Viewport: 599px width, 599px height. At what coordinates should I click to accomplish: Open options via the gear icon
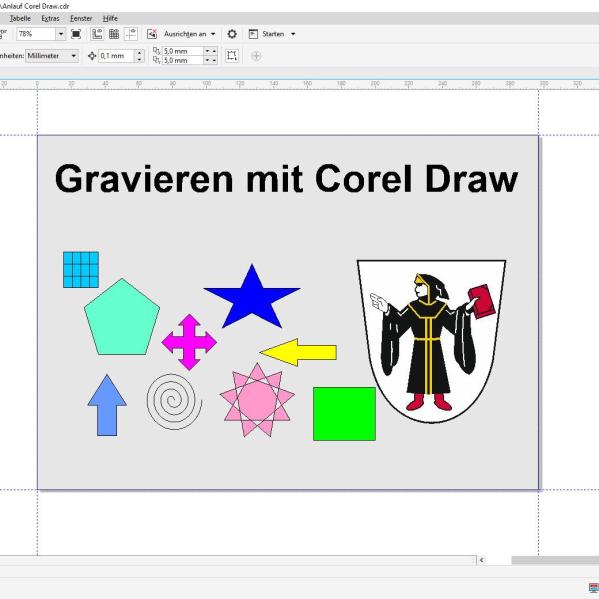click(232, 34)
